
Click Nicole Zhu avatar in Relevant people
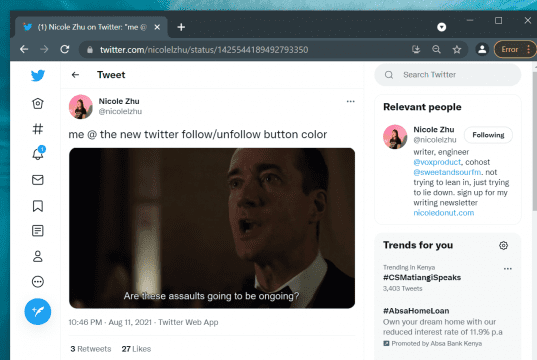[x=395, y=137]
